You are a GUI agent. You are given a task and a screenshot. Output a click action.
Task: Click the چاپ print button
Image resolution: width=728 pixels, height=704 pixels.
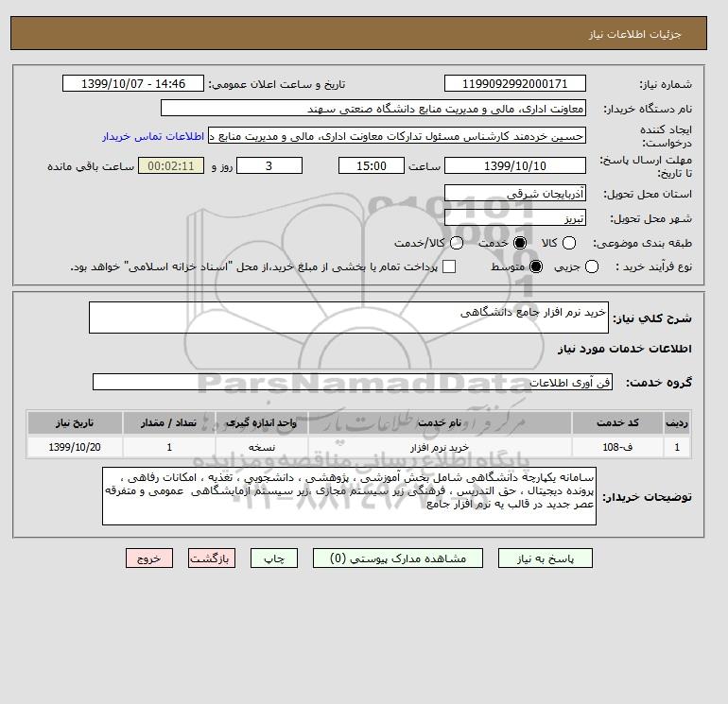click(274, 558)
